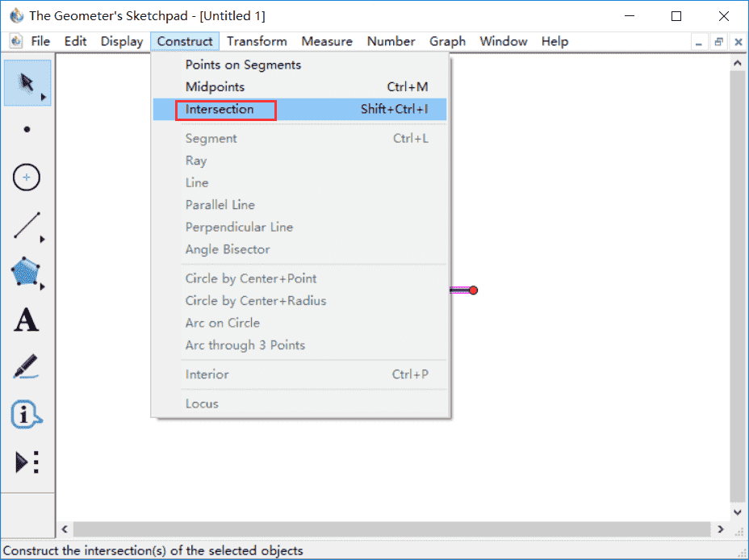Open the Transform menu
749x560 pixels.
tap(257, 41)
